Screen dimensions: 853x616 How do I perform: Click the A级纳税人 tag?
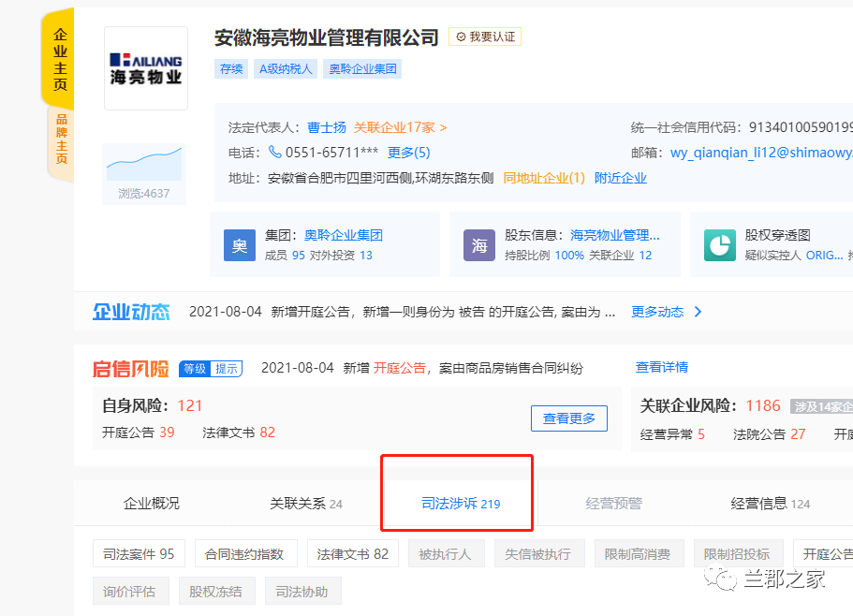coord(286,69)
